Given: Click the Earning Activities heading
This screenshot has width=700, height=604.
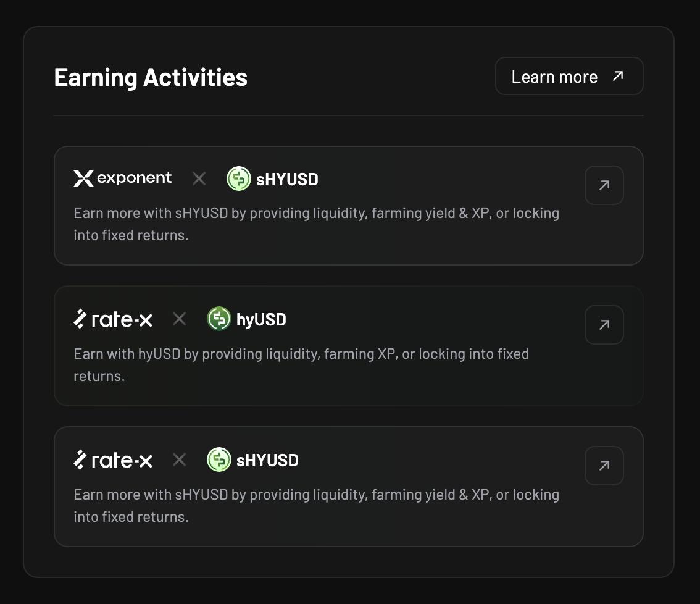Looking at the screenshot, I should (x=151, y=77).
